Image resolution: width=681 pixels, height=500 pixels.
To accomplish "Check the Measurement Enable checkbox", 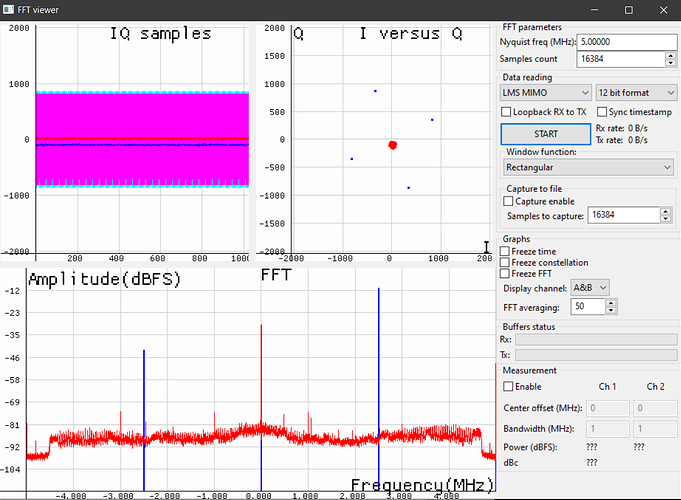I will 508,386.
